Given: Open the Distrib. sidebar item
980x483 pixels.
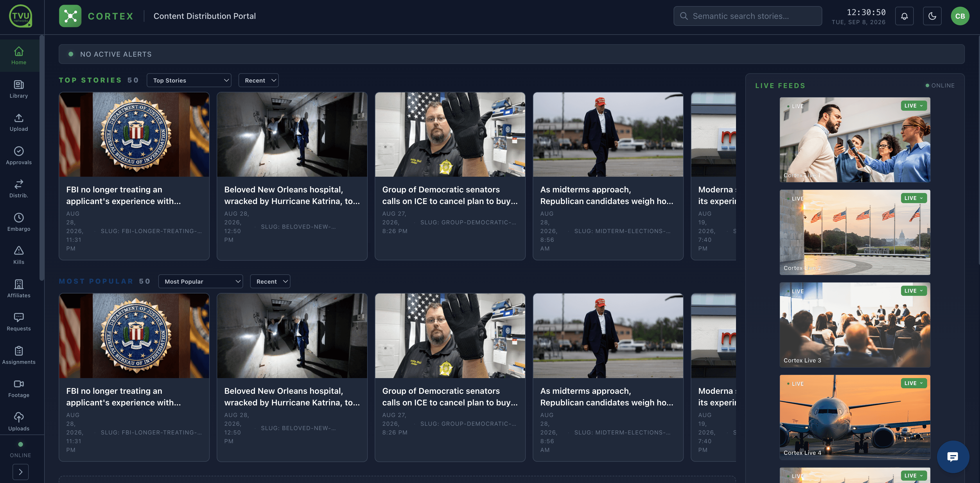Looking at the screenshot, I should (19, 189).
